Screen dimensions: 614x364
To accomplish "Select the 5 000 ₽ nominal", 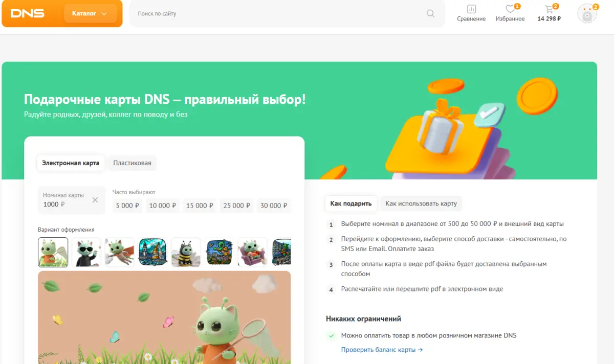I will (x=128, y=206).
